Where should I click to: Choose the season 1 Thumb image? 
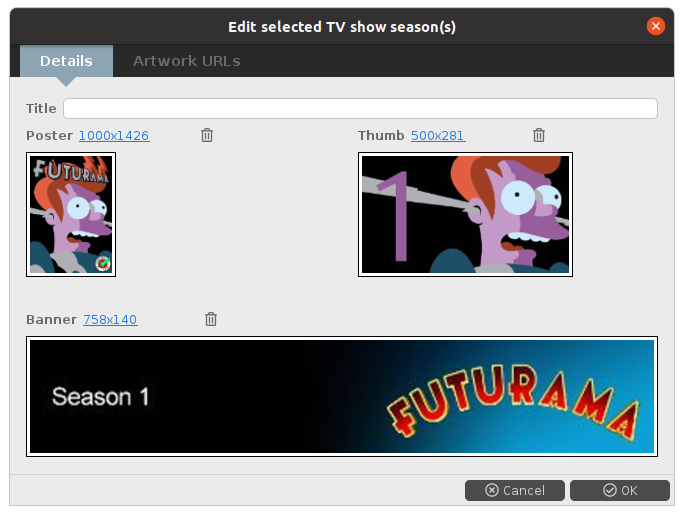pyautogui.click(x=465, y=215)
